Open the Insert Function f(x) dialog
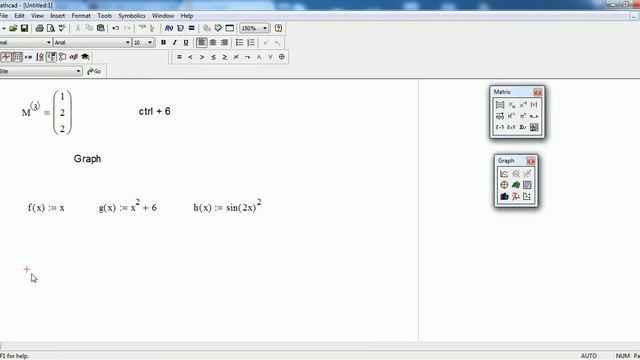 pyautogui.click(x=169, y=28)
